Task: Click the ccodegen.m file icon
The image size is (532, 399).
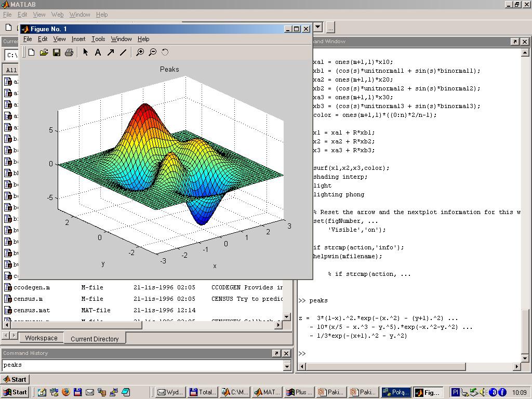Action: (x=8, y=287)
